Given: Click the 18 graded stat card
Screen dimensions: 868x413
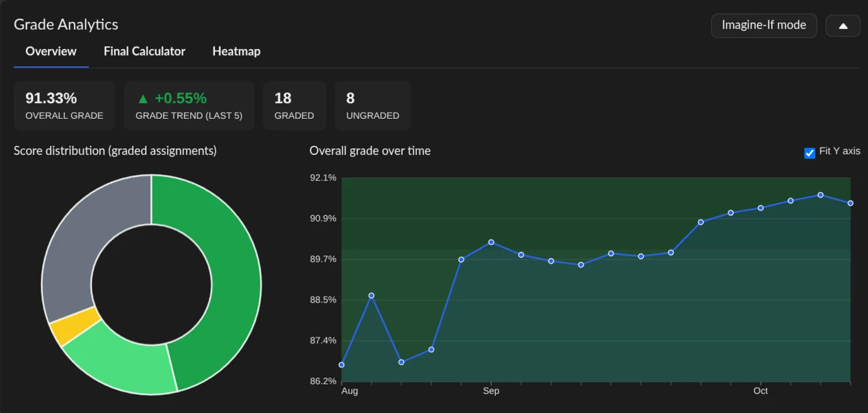Looking at the screenshot, I should pyautogui.click(x=294, y=106).
